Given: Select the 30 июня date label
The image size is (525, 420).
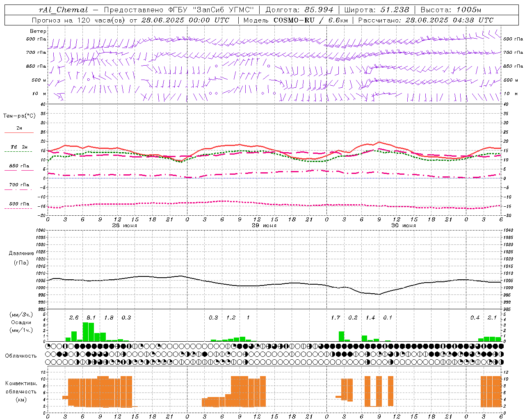Looking at the screenshot, I should coord(403,225).
